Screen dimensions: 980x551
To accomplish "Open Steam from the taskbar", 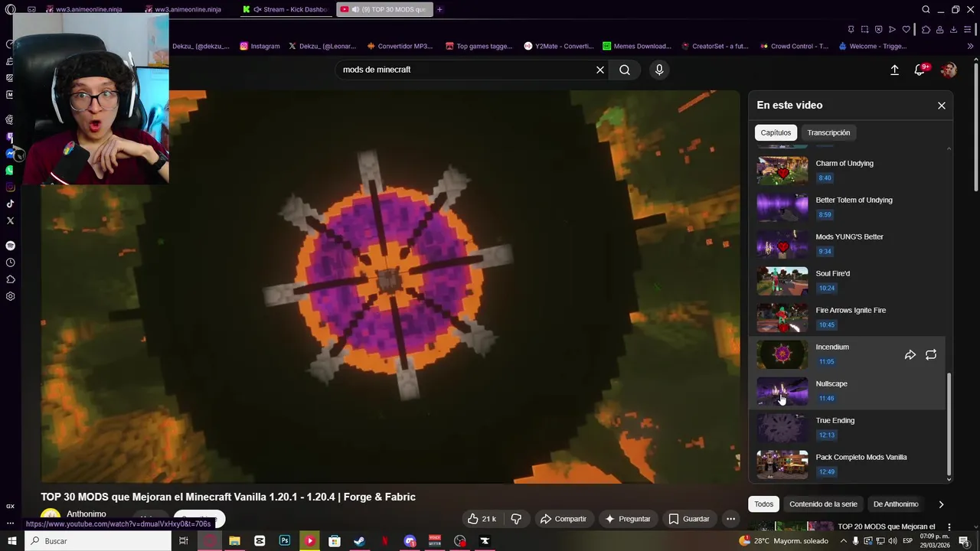I will click(359, 541).
